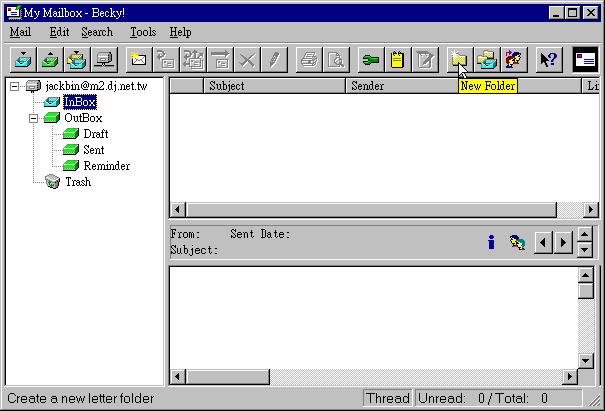Image resolution: width=605 pixels, height=411 pixels.
Task: Select the OutBox folder
Action: click(83, 118)
